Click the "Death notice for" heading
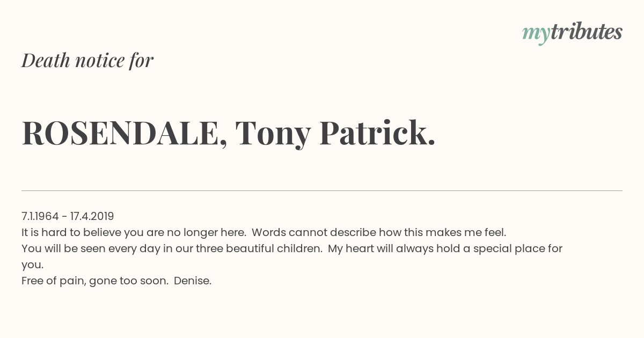This screenshot has height=338, width=644. 87,61
